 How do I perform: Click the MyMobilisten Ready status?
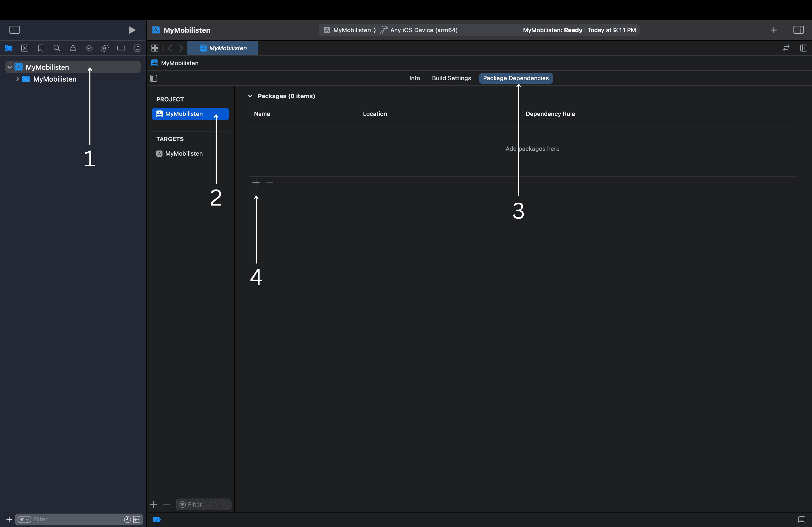pyautogui.click(x=579, y=30)
